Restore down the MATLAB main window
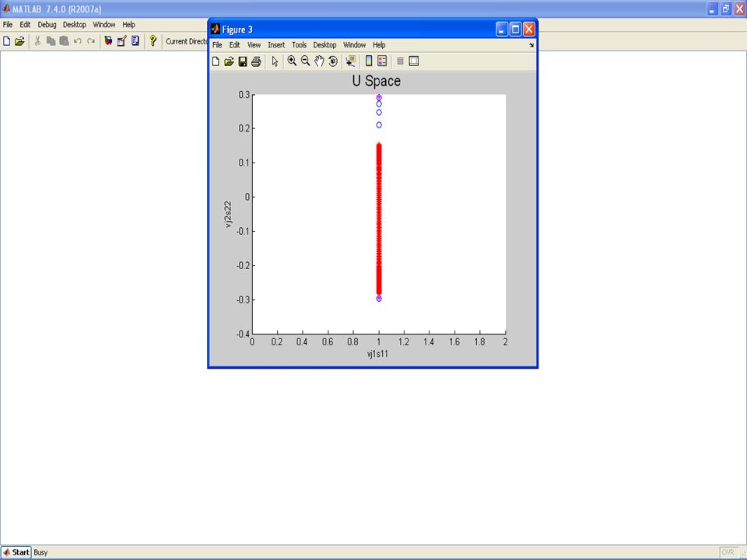 pos(725,9)
